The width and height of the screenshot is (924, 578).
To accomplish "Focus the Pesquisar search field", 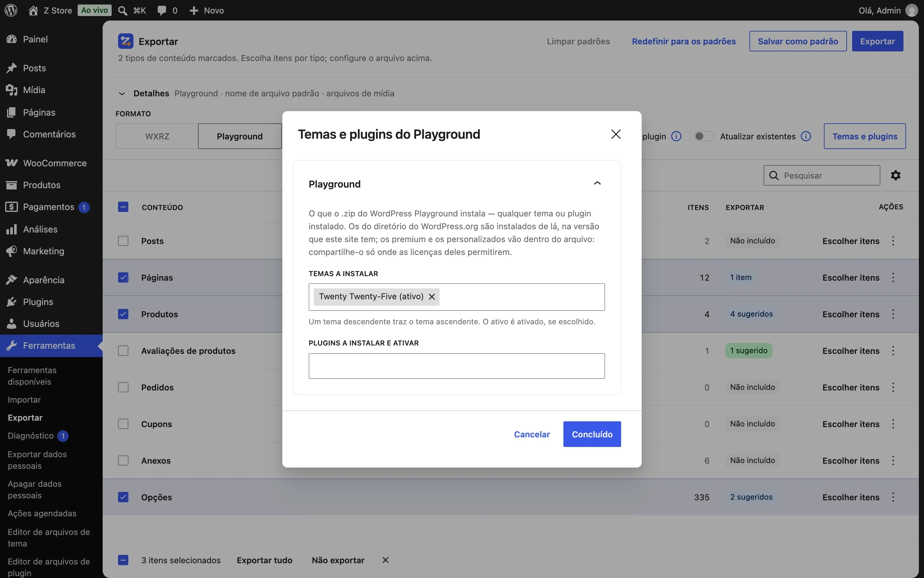I will (x=822, y=175).
